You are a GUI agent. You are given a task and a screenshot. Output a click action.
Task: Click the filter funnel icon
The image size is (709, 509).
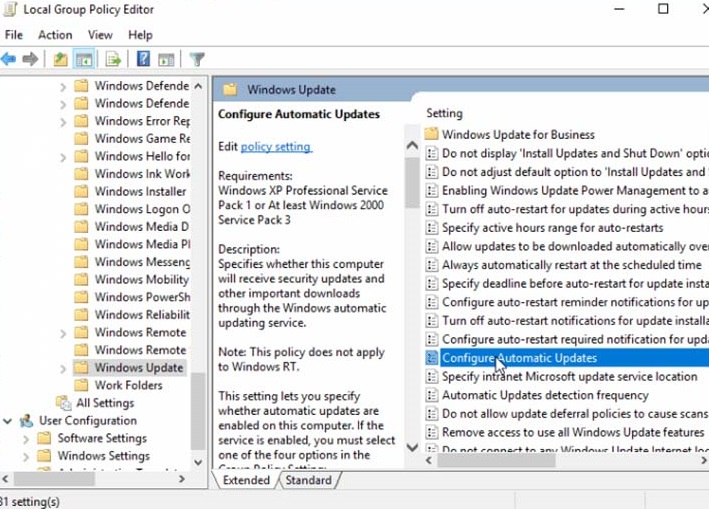197,59
